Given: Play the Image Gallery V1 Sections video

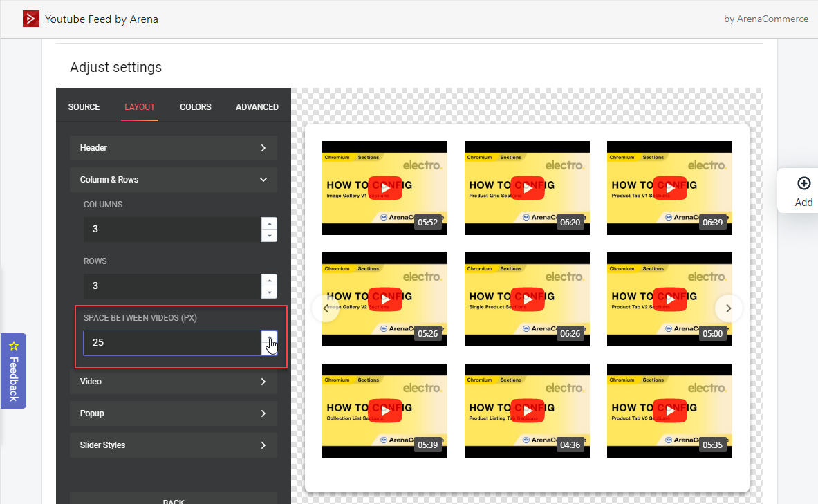Looking at the screenshot, I should pos(385,188).
